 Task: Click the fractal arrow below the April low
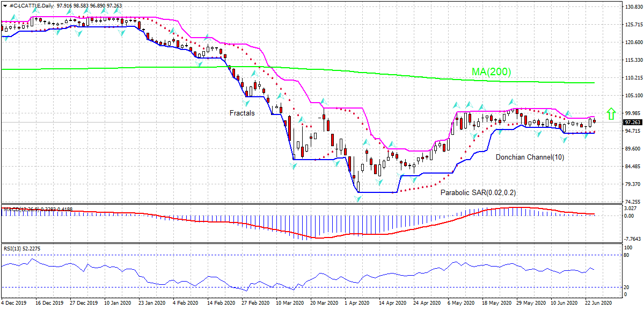click(358, 198)
